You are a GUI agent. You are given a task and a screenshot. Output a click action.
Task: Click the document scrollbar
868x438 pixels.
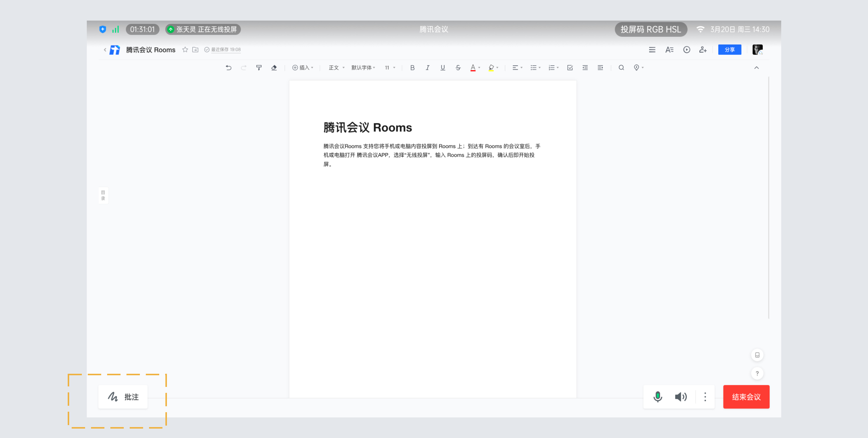[769, 197]
